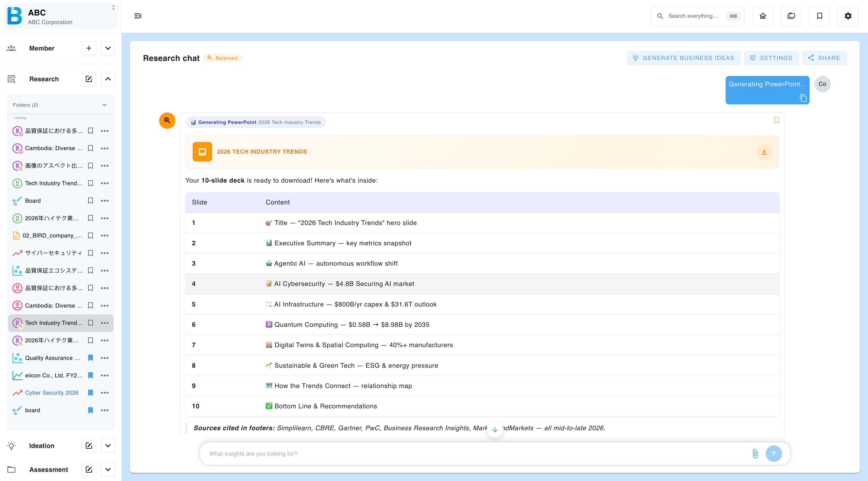
Task: Download the 2026 Tech Industry Trends deck
Action: pos(764,152)
